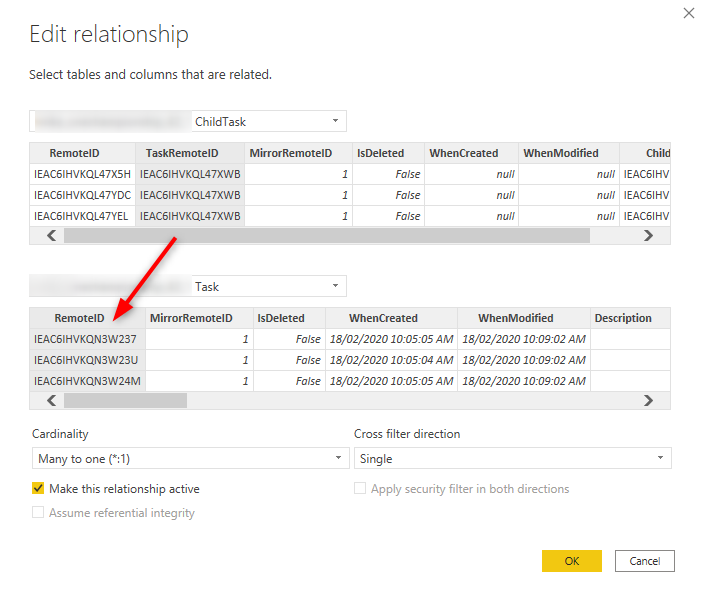
Task: Click WhenCreated 18/02/2020 10:05:04 AM cell
Action: (392, 360)
